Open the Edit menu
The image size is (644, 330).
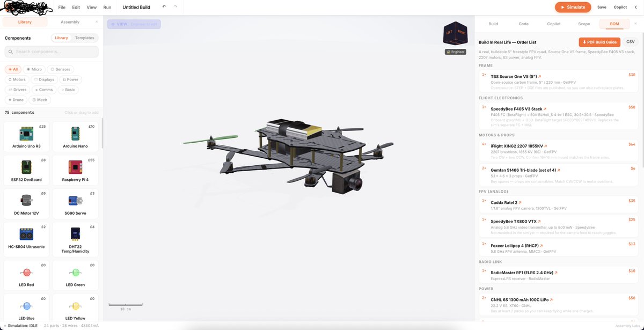[76, 8]
